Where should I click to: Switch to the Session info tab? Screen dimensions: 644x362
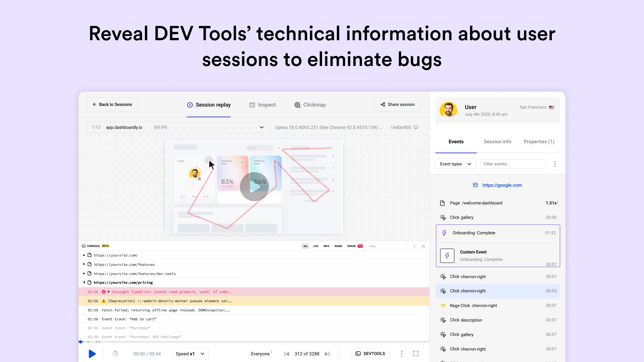point(497,142)
